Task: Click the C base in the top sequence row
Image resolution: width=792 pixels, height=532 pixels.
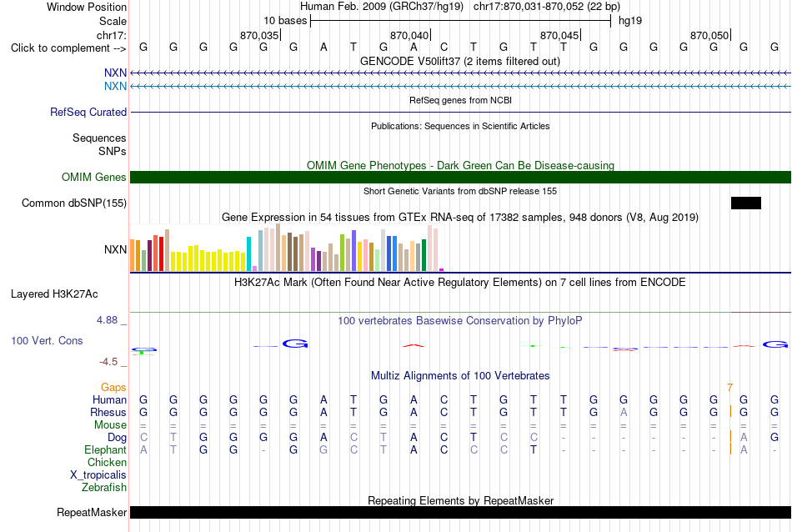Action: pyautogui.click(x=444, y=48)
